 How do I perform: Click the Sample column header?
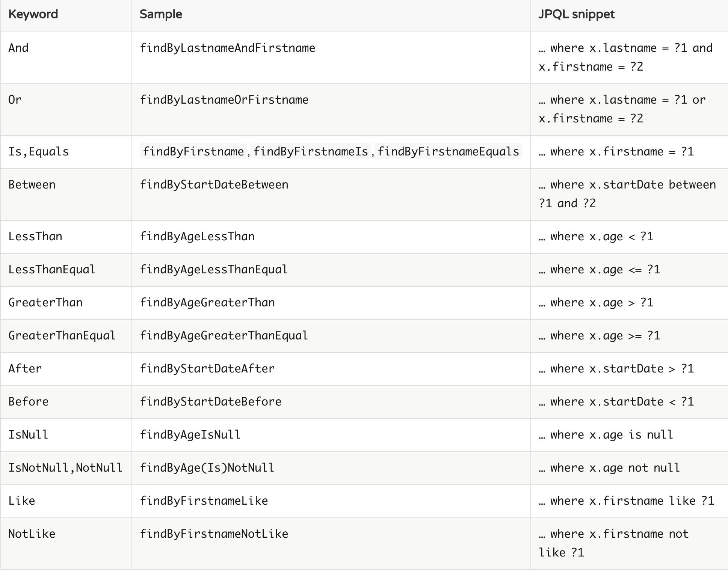pos(161,14)
